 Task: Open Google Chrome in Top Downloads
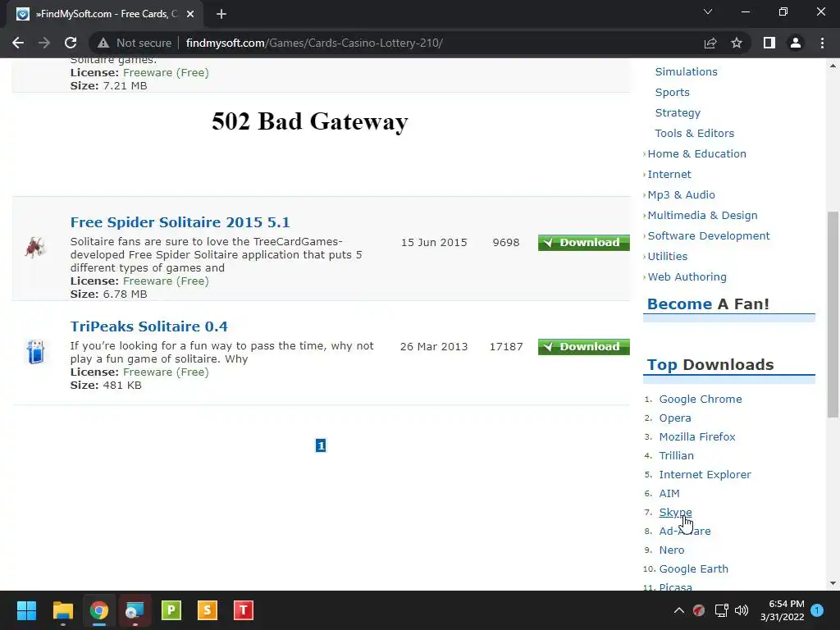click(x=701, y=399)
